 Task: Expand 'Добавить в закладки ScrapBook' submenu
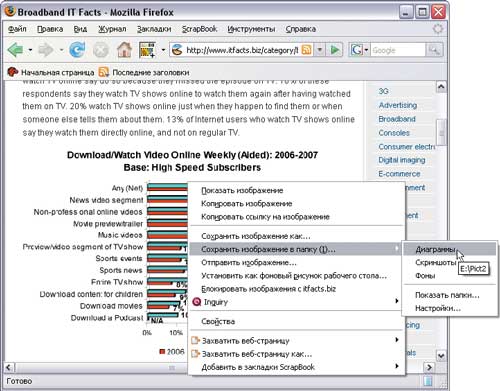coord(396,366)
